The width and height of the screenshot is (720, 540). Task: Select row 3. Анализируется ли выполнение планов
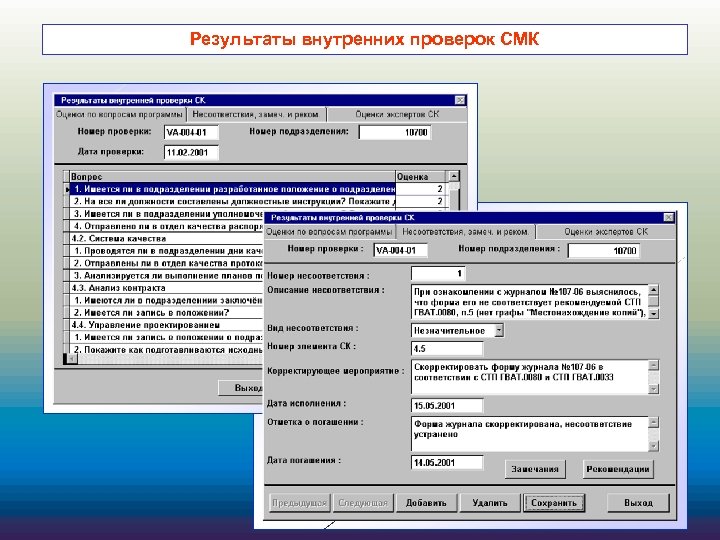click(167, 276)
